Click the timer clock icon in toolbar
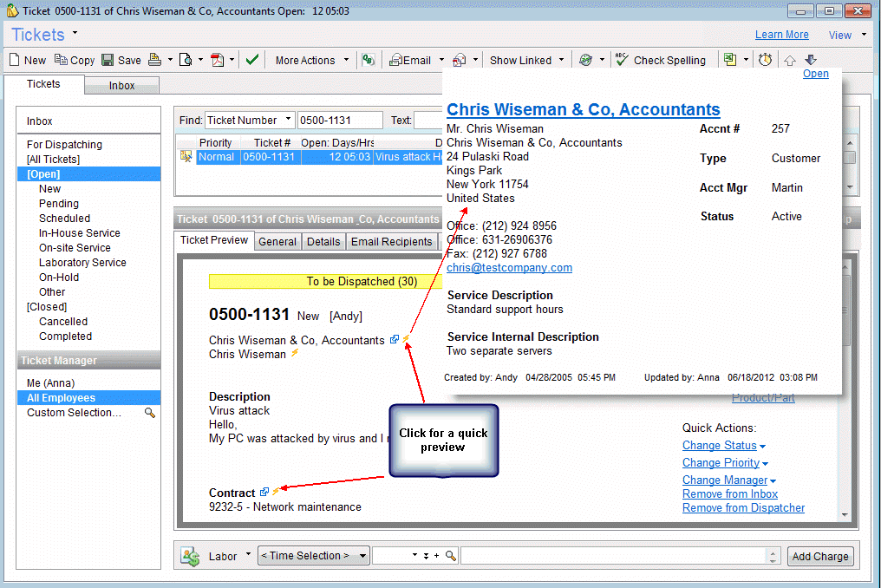 pyautogui.click(x=765, y=60)
